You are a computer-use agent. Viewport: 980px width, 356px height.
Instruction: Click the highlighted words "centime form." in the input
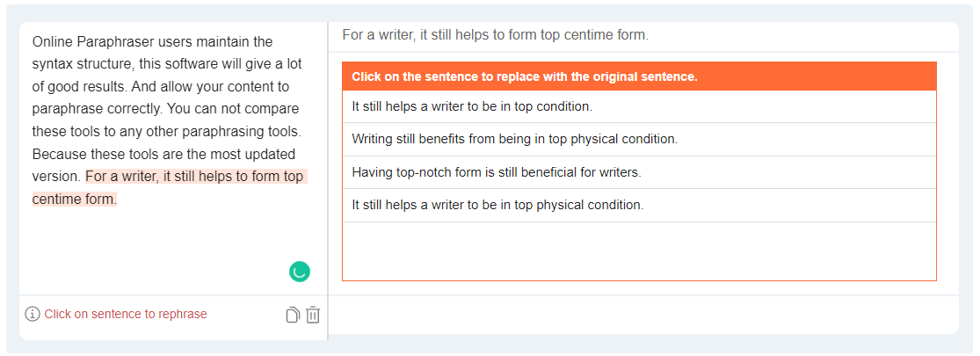click(x=74, y=200)
